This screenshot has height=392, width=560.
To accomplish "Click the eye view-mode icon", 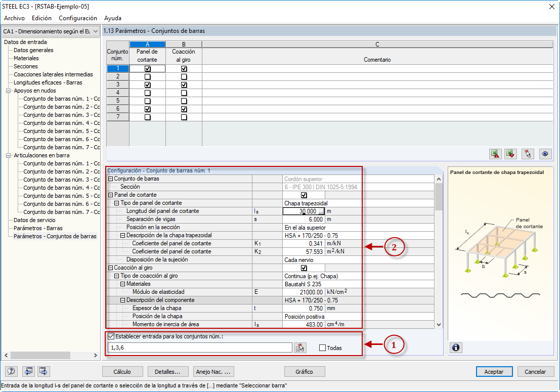I will pyautogui.click(x=545, y=154).
